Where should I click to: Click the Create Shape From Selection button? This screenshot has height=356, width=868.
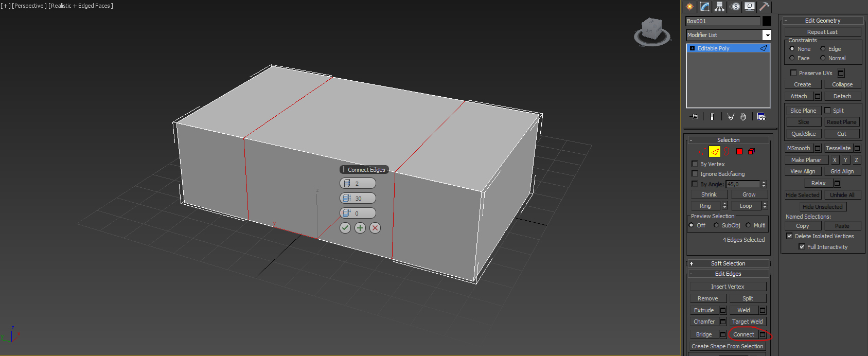(x=728, y=346)
